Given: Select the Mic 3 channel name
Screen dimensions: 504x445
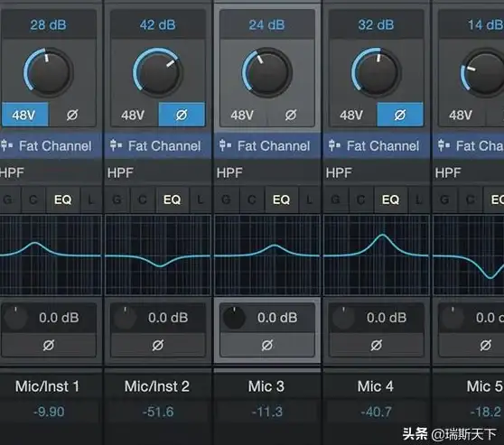Looking at the screenshot, I should 266,386.
